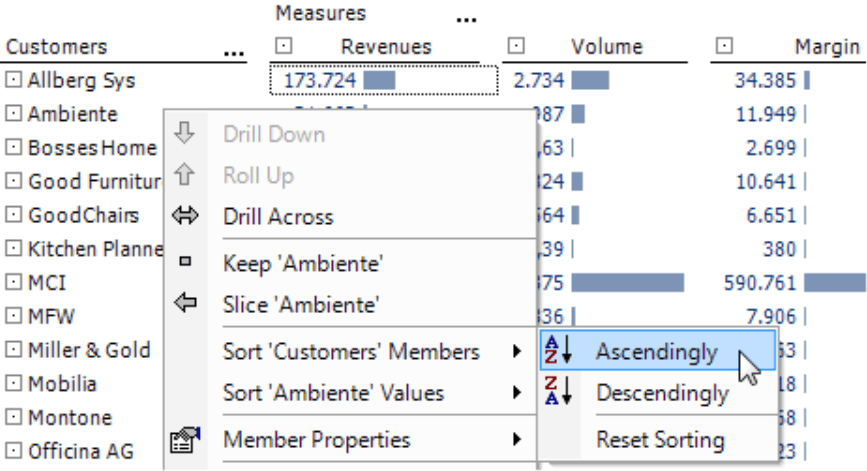Click the Keep 'Ambiente' small square icon
Screen dimensions: 867x471
pyautogui.click(x=185, y=261)
